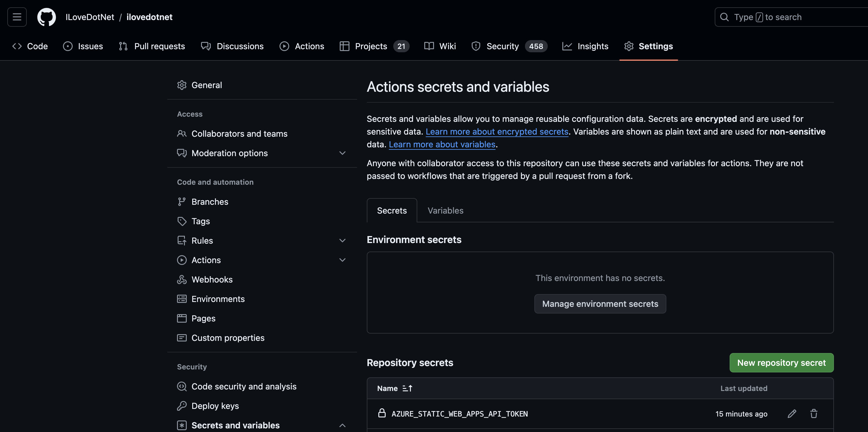The image size is (868, 432).
Task: Click the Issues circle icon
Action: [x=68, y=46]
